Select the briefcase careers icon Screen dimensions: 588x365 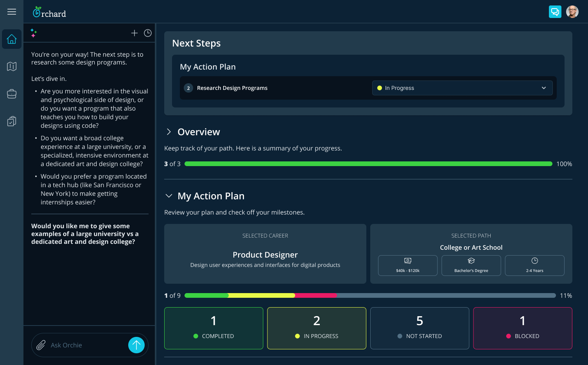[x=12, y=94]
